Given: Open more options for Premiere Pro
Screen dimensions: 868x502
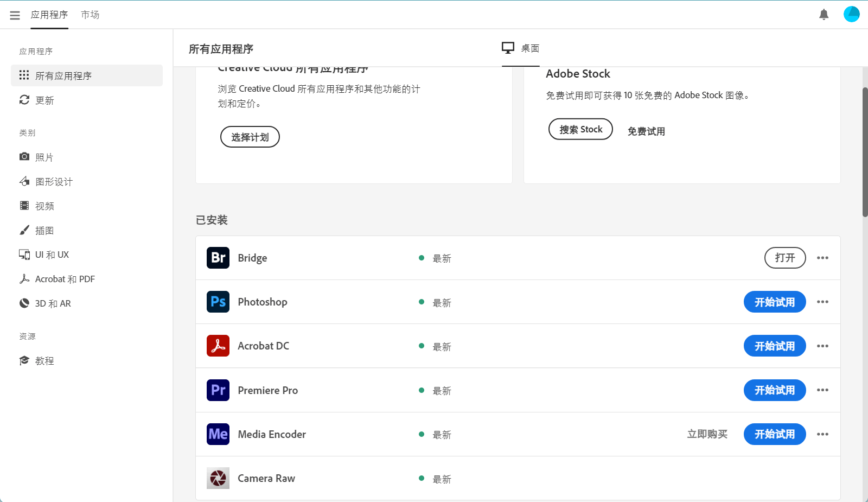Looking at the screenshot, I should (x=822, y=390).
